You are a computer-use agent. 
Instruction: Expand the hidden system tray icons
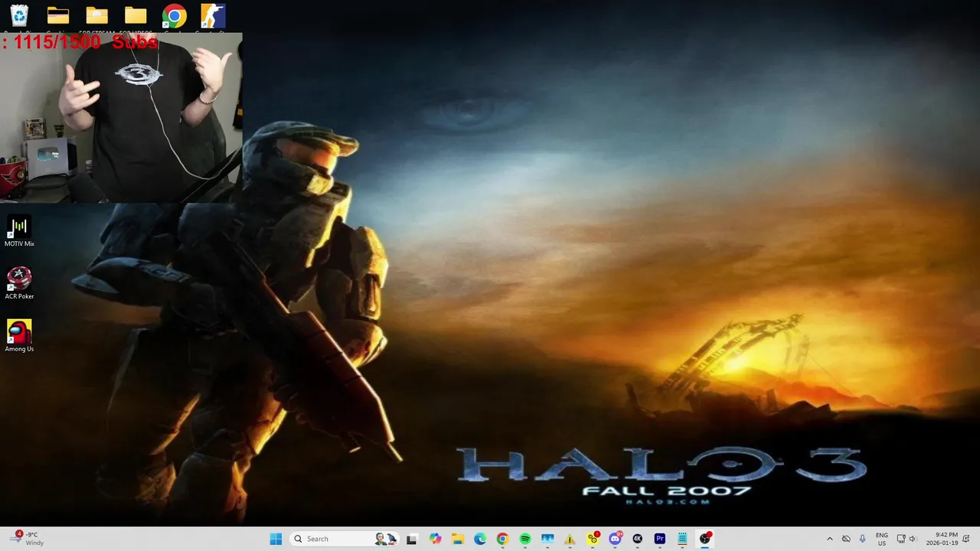[829, 539]
